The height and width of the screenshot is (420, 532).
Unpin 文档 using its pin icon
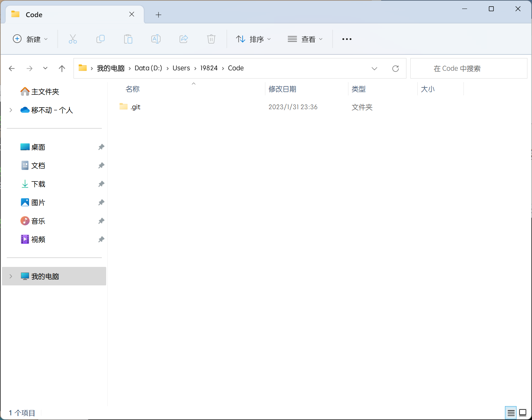pos(101,166)
